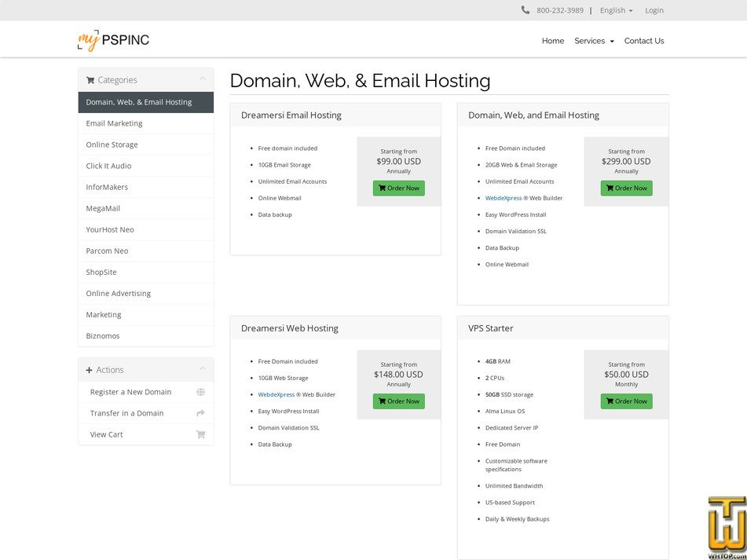Click WebdeXpress link in Domain, Web, and Email Hosting
Screen dimensions: 747x560
tap(503, 198)
